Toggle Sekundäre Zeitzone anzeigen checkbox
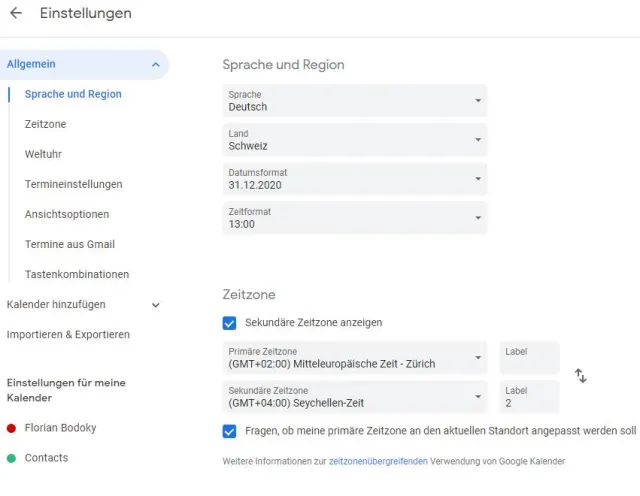 point(229,323)
